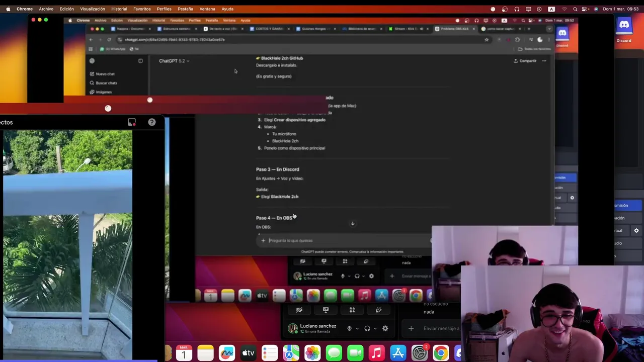This screenshot has width=644, height=362.
Task: Share your screen in the large Discord call panel
Action: coord(326,310)
